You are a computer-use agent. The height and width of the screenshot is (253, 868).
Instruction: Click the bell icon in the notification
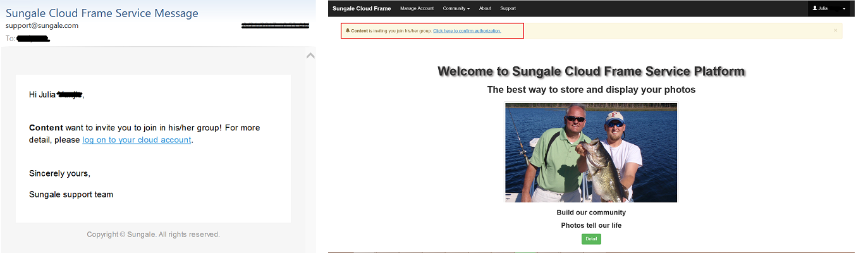pos(347,30)
